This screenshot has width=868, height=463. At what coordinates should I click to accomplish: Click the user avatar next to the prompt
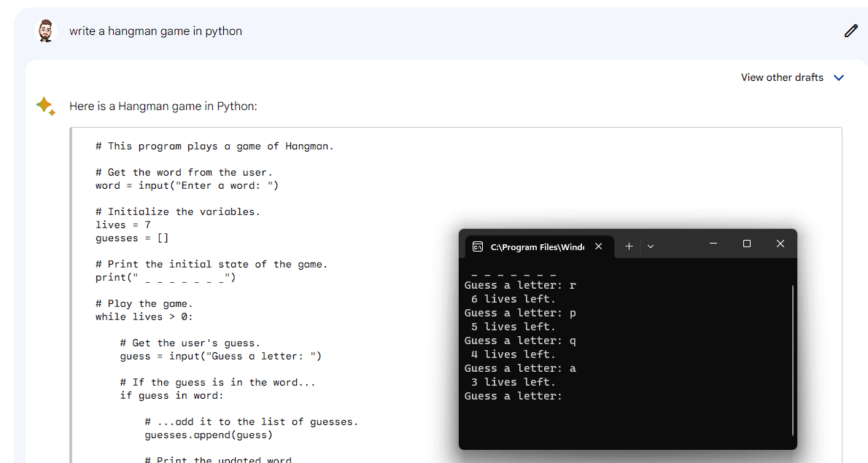46,31
